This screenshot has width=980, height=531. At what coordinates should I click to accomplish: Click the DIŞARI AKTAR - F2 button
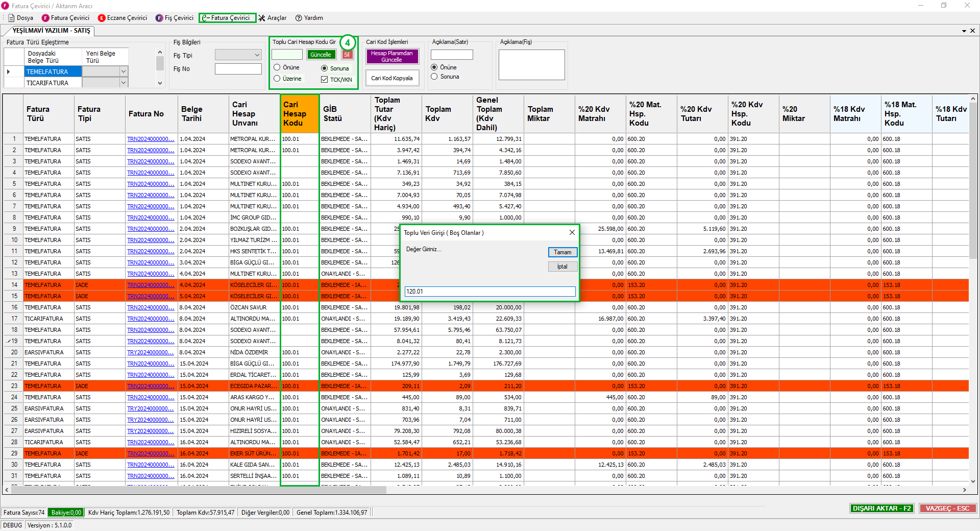point(881,509)
